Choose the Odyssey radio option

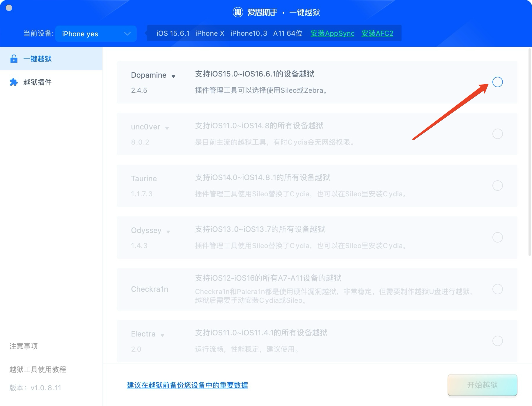(x=497, y=237)
